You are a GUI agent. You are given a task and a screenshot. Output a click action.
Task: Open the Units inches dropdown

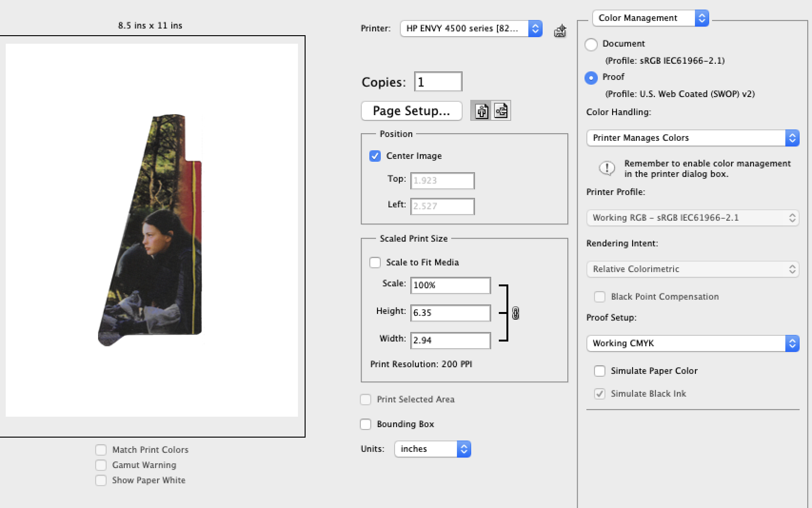click(x=432, y=449)
